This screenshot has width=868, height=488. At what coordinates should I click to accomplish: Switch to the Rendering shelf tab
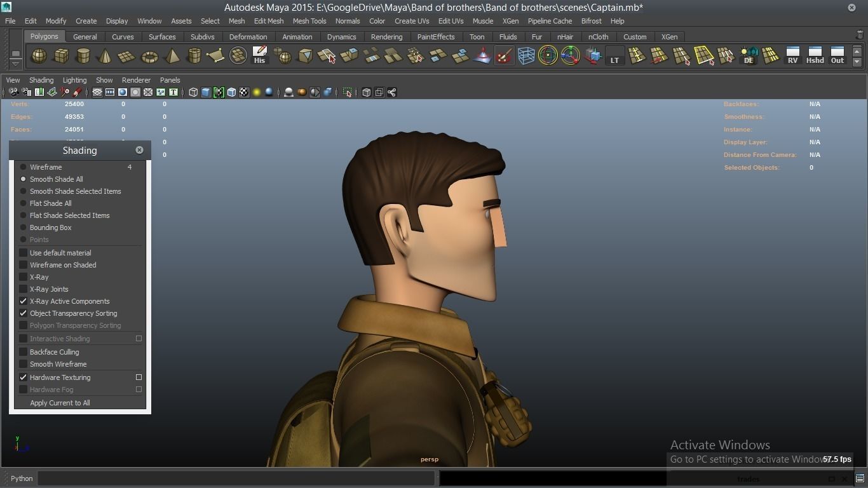[386, 37]
